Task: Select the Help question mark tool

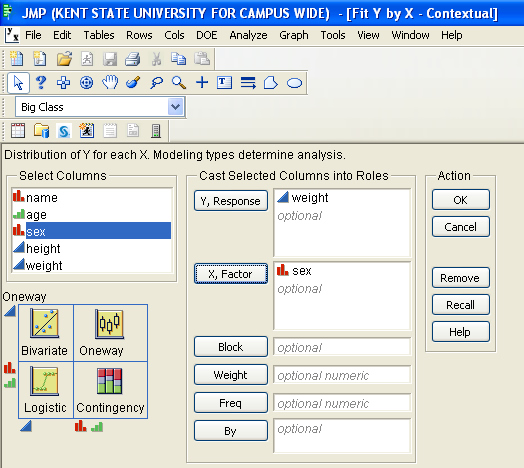Action: [x=41, y=82]
